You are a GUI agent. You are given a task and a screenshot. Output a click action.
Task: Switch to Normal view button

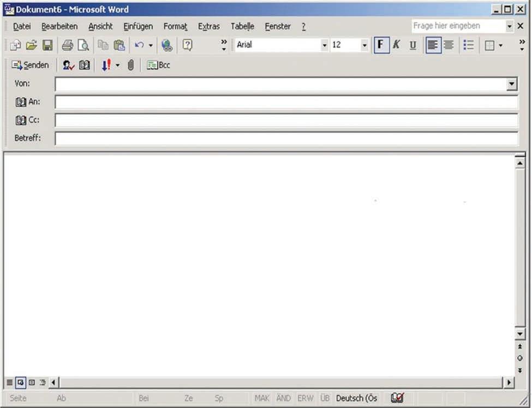(9, 382)
